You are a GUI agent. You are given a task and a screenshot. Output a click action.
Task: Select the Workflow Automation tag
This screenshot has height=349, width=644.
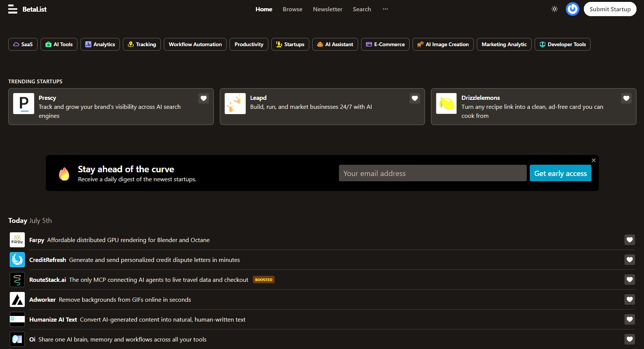[x=195, y=44]
